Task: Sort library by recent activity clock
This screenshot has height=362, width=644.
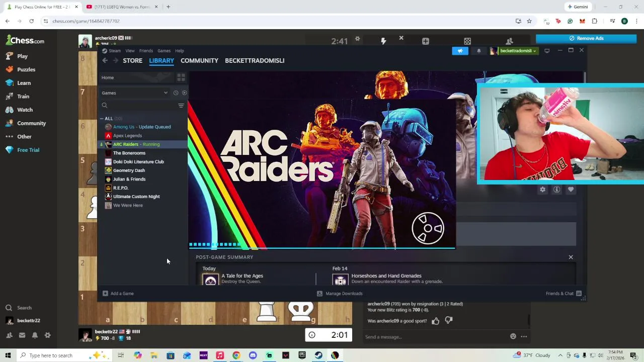Action: point(176,93)
